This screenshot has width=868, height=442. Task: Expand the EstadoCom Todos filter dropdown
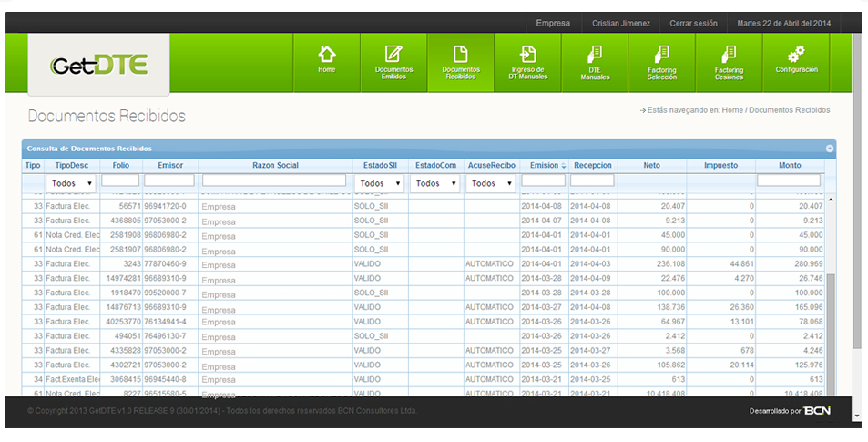[x=434, y=183]
